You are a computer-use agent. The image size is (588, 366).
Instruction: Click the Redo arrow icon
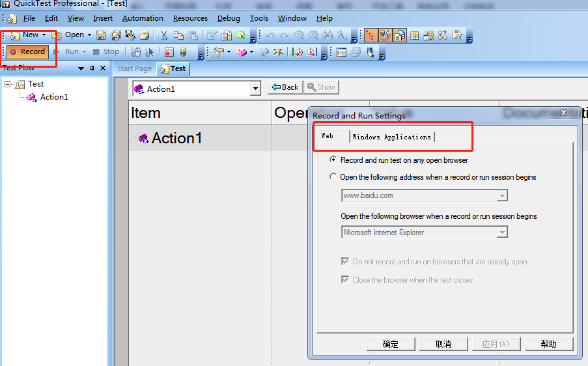(285, 35)
